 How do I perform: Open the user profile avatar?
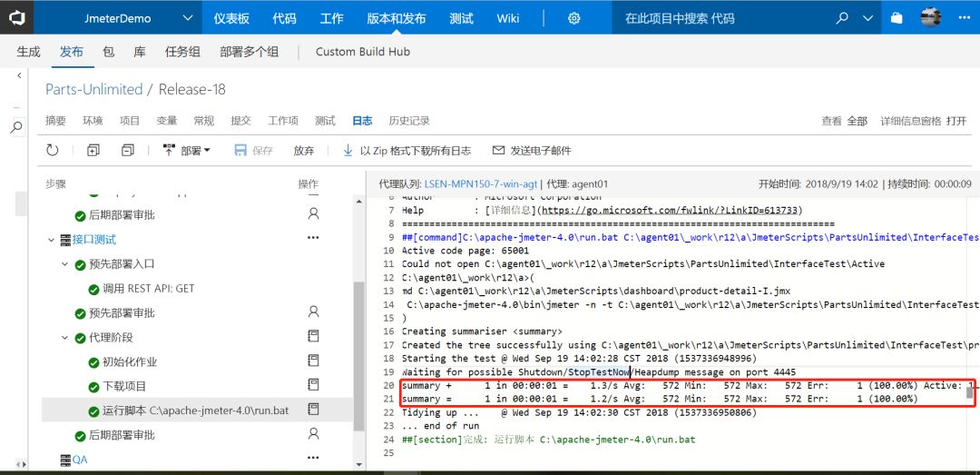pyautogui.click(x=931, y=17)
